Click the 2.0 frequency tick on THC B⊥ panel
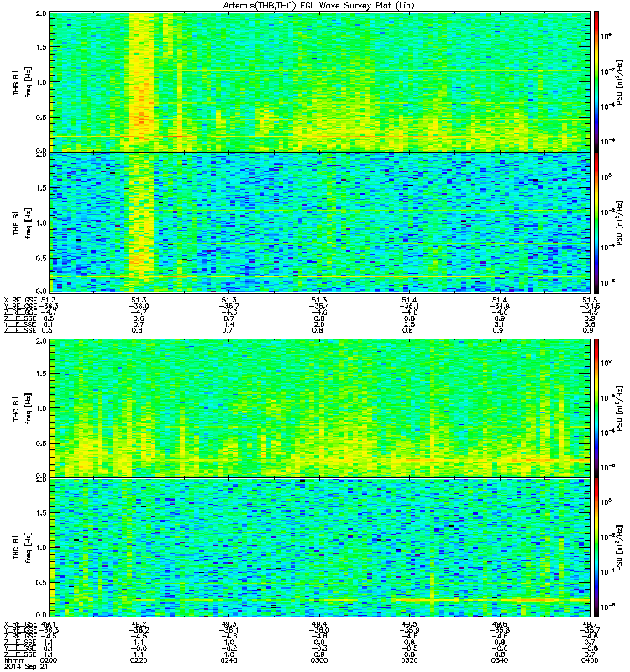This screenshot has height=672, width=630. click(x=41, y=341)
